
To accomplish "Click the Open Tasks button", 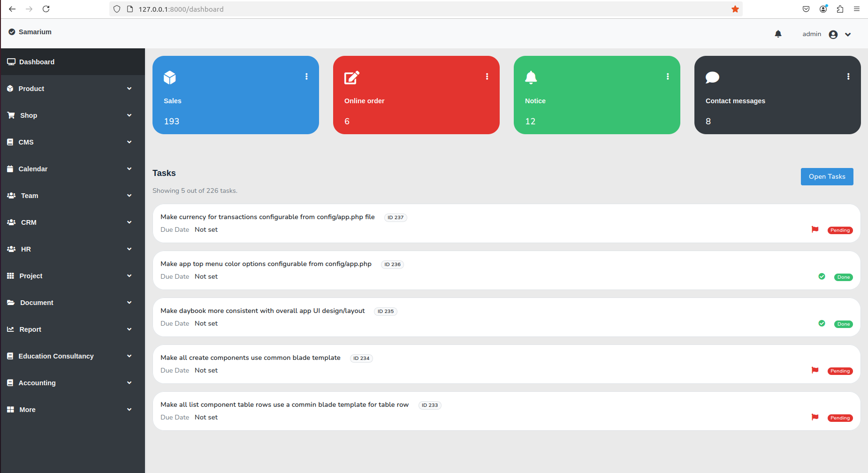I will pos(827,176).
